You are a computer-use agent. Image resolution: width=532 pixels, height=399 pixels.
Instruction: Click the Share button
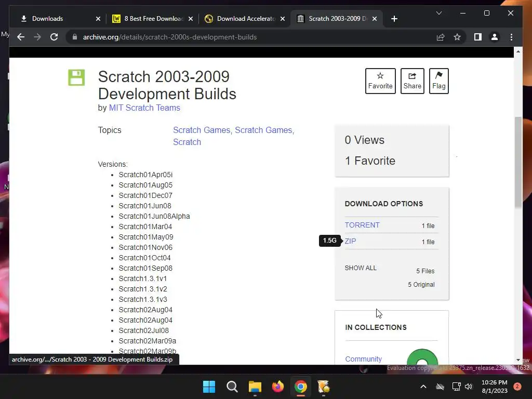pos(412,81)
